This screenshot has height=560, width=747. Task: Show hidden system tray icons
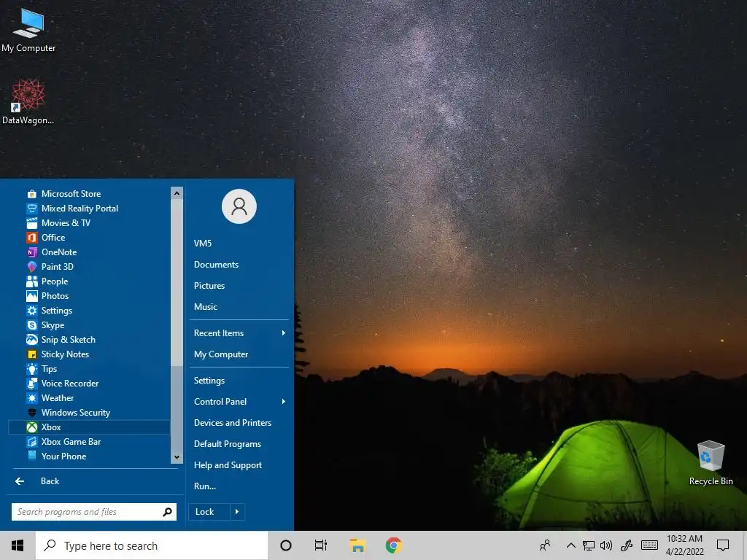click(570, 545)
